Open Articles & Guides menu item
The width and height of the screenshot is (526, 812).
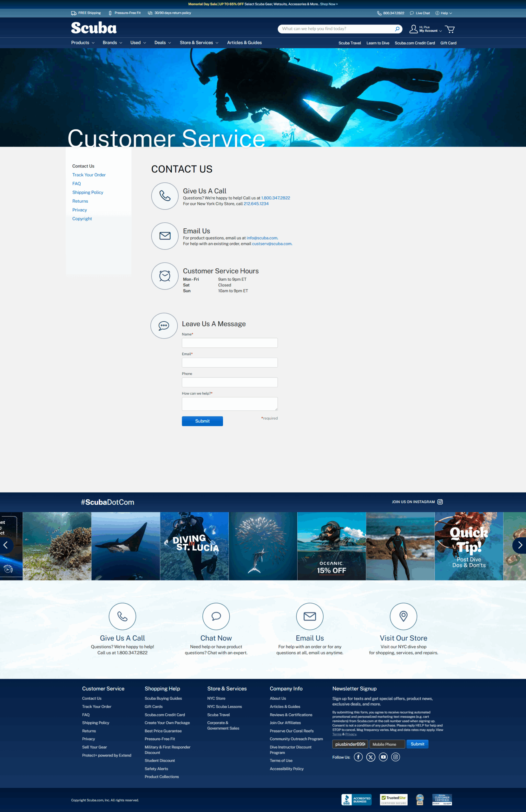[244, 43]
